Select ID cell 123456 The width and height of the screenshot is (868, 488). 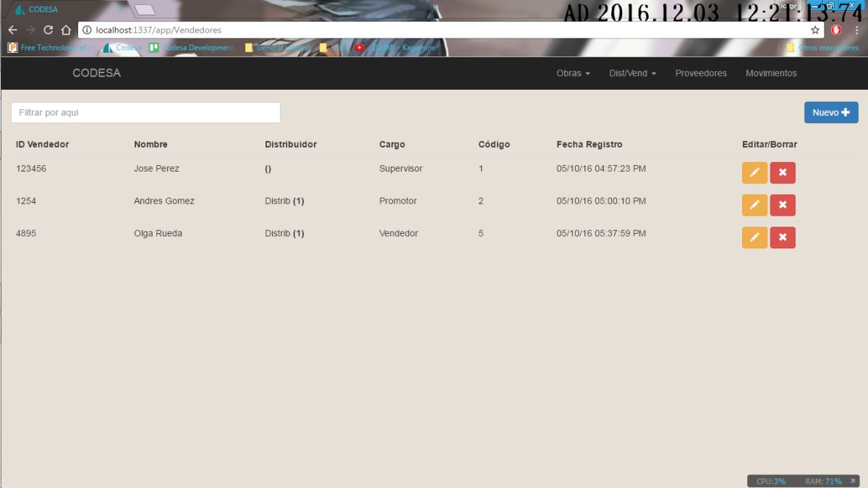31,168
